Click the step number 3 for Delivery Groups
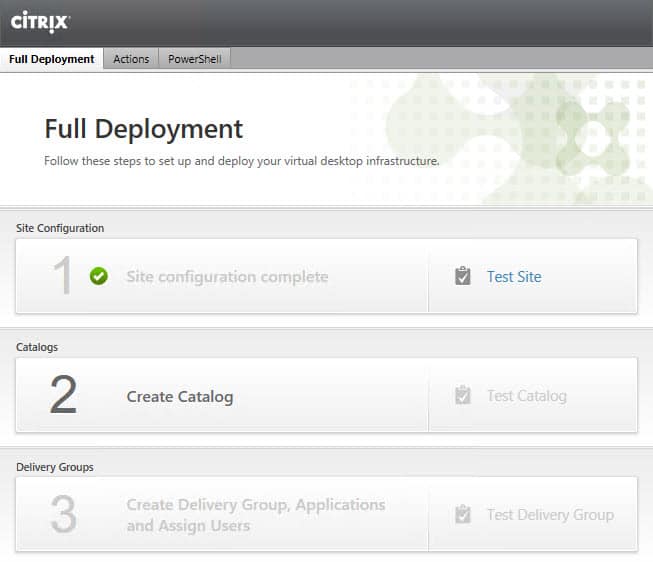The width and height of the screenshot is (653, 562). point(63,514)
